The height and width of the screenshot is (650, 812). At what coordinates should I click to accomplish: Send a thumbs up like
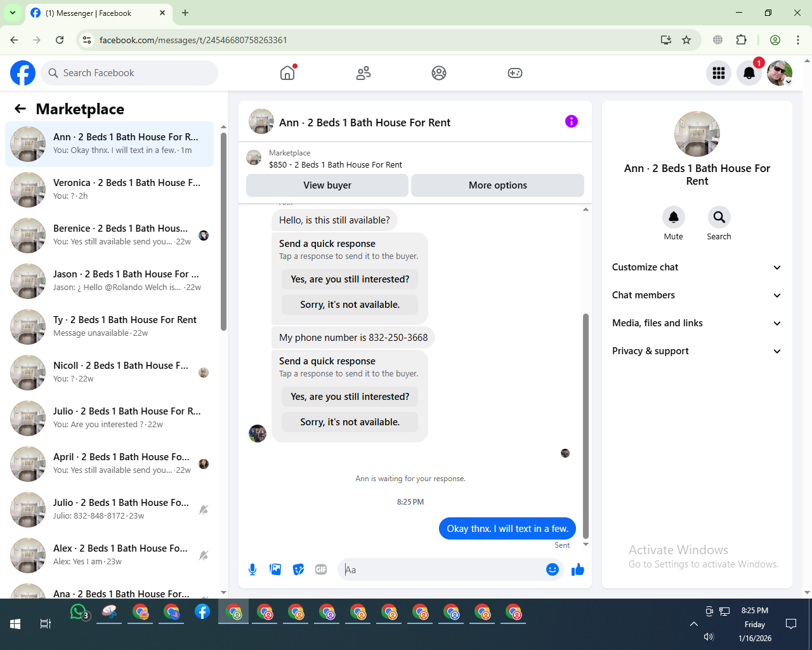click(x=578, y=569)
